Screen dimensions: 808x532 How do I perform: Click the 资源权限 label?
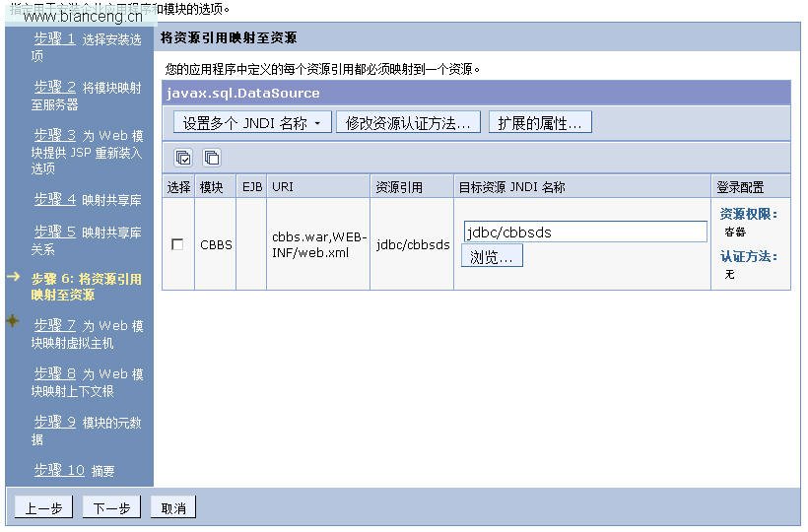pos(748,214)
